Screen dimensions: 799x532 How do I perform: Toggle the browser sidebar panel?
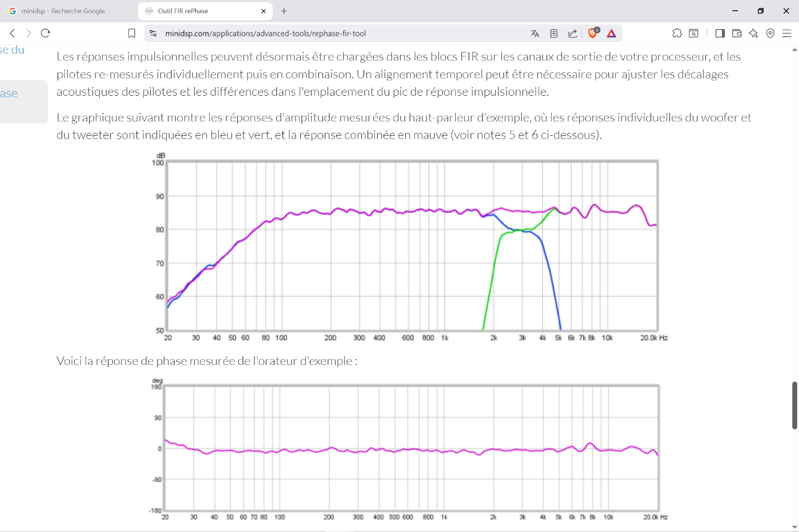tap(720, 34)
